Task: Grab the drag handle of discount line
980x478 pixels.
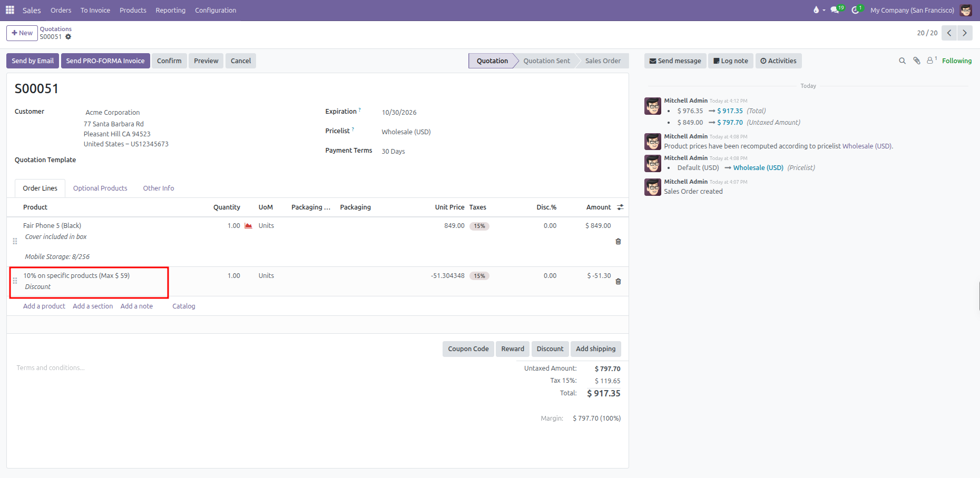Action: (15, 281)
